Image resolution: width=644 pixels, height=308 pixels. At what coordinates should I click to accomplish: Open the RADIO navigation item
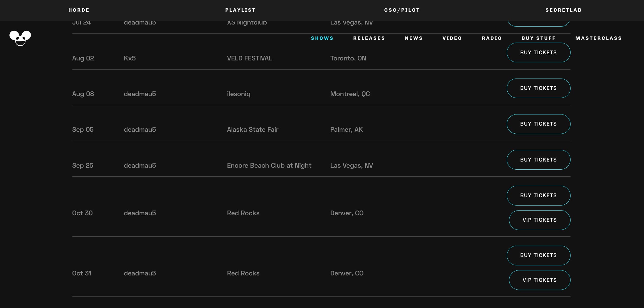tap(492, 38)
